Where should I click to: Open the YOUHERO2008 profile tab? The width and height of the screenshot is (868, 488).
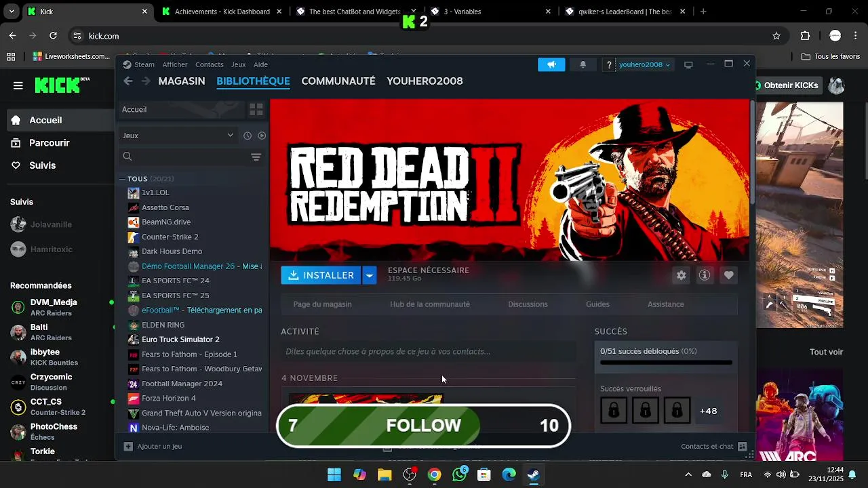(x=425, y=81)
